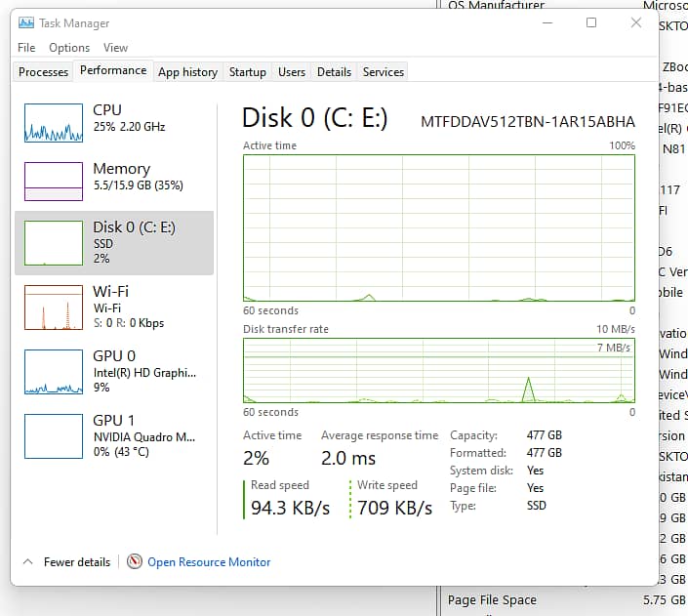Open the File menu

26,47
